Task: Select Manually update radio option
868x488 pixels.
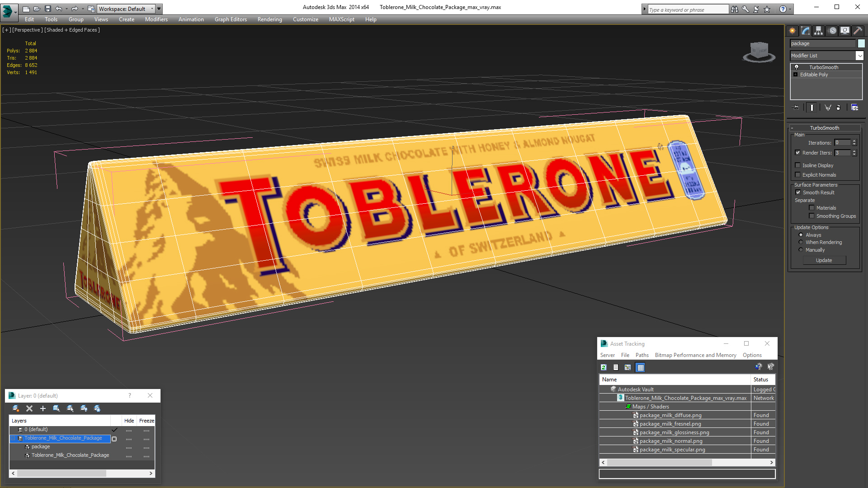Action: 801,250
